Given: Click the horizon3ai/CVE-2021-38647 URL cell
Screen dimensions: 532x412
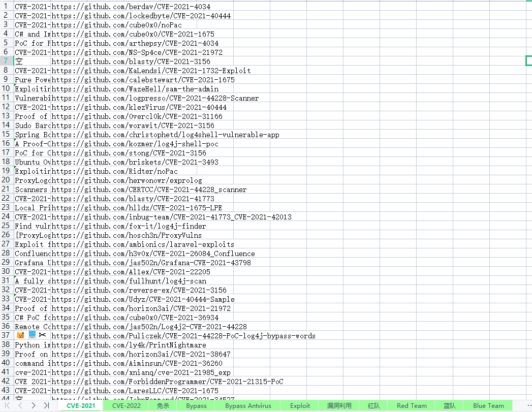Looking at the screenshot, I should [142, 355].
